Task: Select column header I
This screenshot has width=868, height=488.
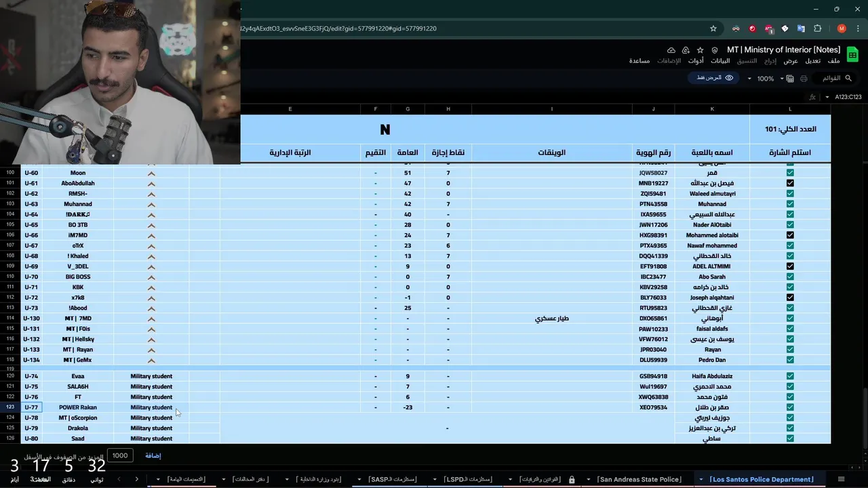Action: (x=551, y=109)
